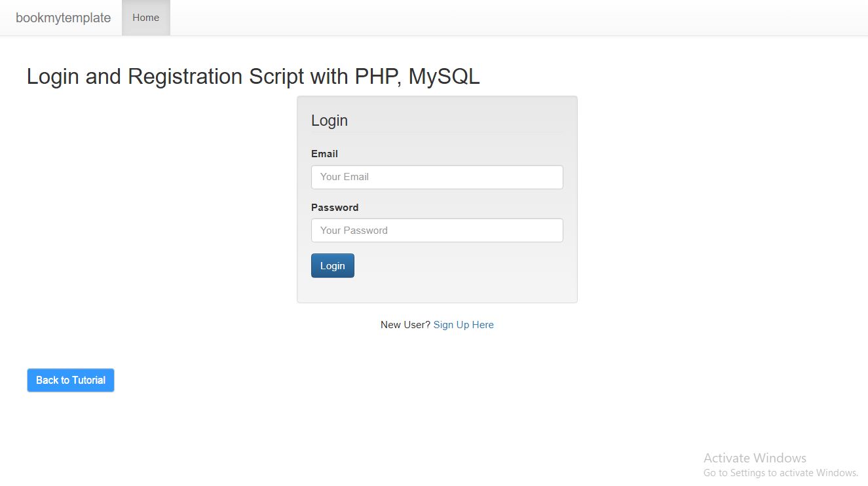Focus the Your Email input field
The width and height of the screenshot is (868, 486).
pos(437,177)
